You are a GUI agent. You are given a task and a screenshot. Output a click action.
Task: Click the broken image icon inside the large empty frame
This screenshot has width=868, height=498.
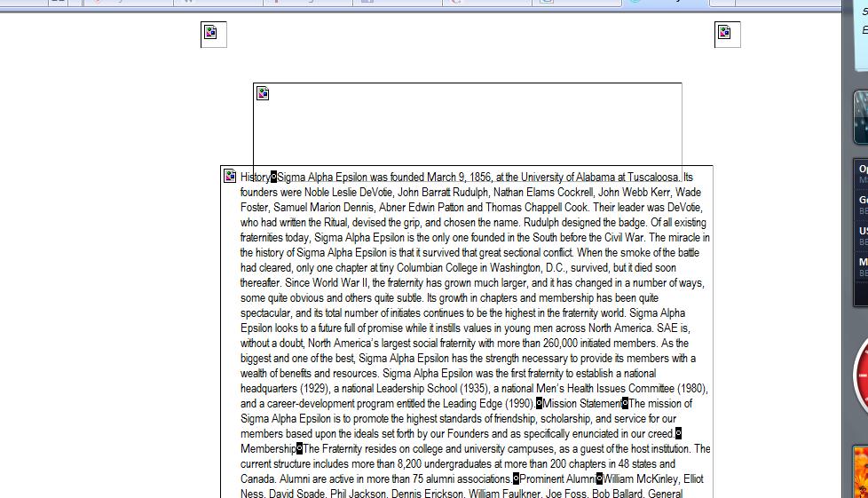263,93
